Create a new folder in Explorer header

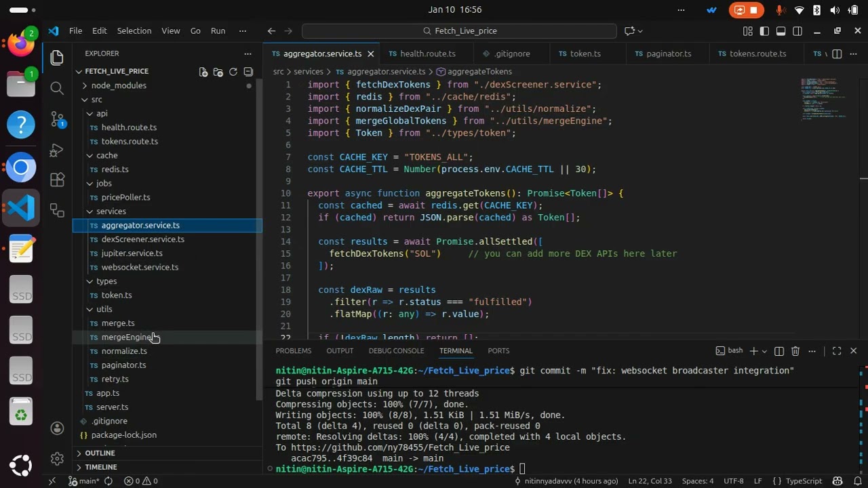[218, 71]
